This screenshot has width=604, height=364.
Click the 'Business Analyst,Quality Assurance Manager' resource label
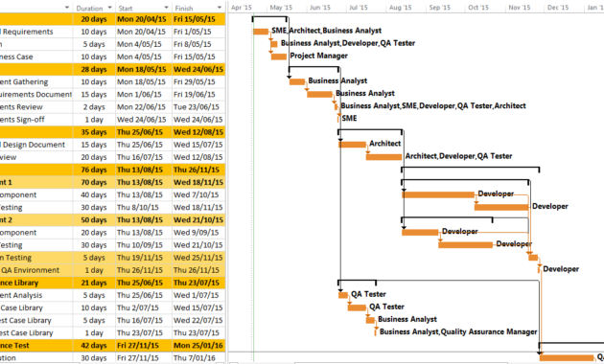click(x=458, y=331)
